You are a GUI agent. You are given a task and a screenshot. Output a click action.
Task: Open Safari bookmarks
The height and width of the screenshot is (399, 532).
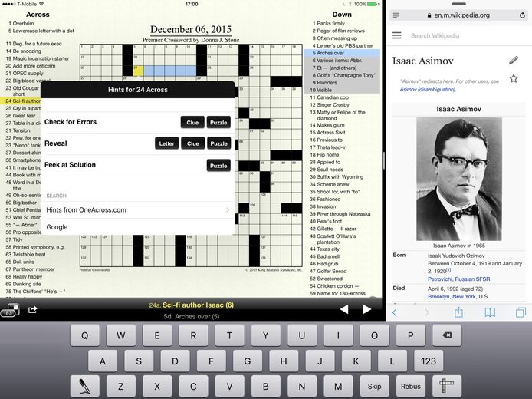click(490, 312)
